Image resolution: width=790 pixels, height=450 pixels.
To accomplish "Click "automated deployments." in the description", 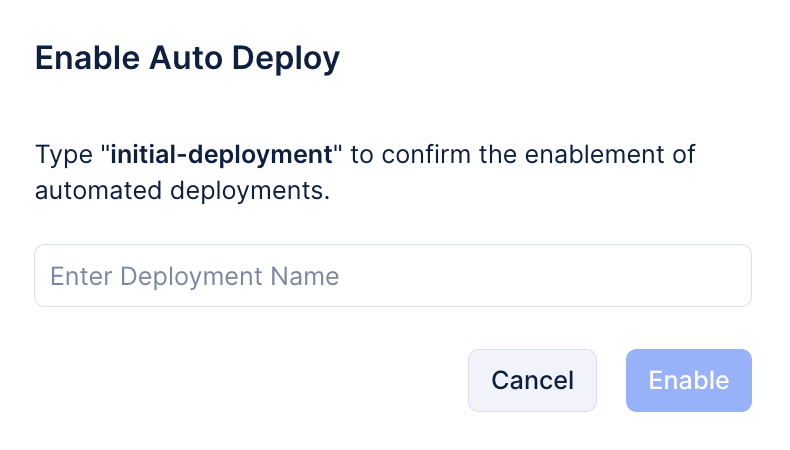I will (182, 189).
